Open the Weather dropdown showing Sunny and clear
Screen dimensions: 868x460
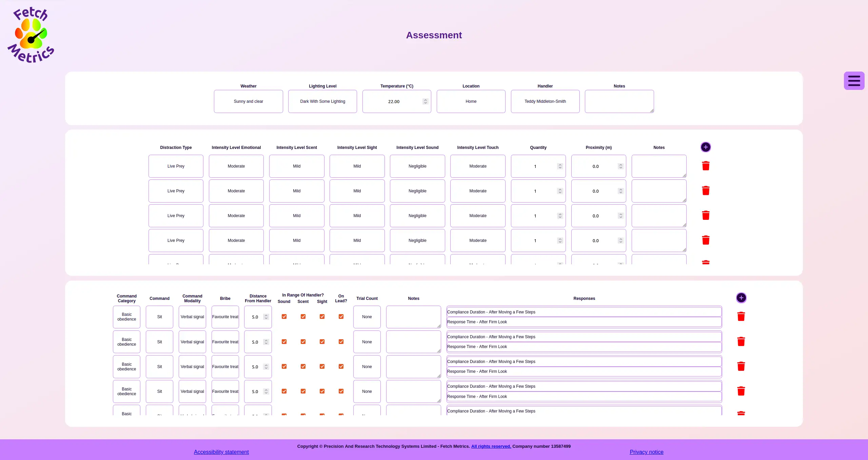click(248, 101)
